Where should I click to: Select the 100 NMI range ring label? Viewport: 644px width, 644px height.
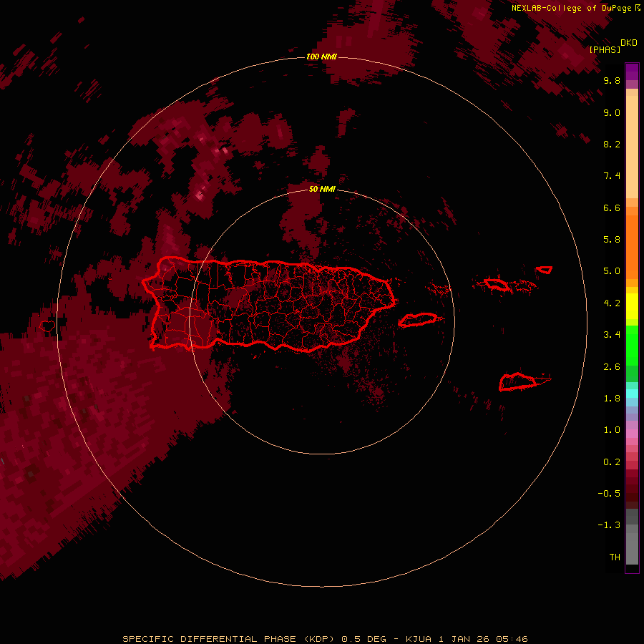pos(321,57)
